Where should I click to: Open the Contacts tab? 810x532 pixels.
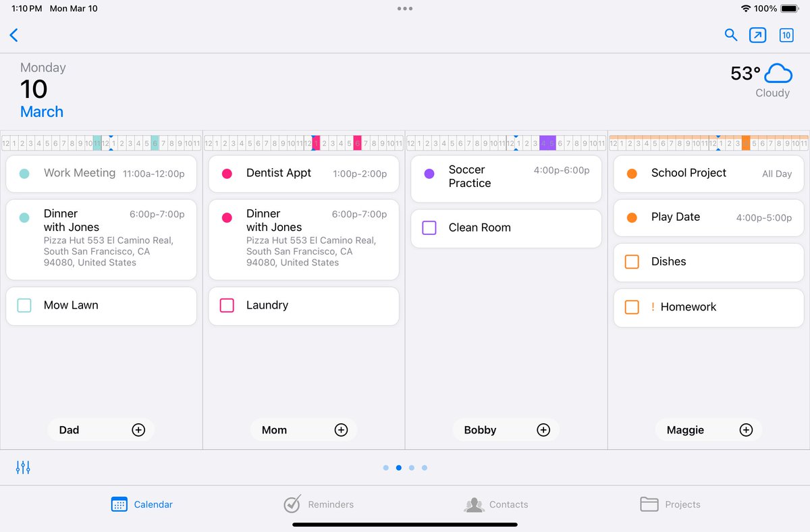pyautogui.click(x=496, y=504)
